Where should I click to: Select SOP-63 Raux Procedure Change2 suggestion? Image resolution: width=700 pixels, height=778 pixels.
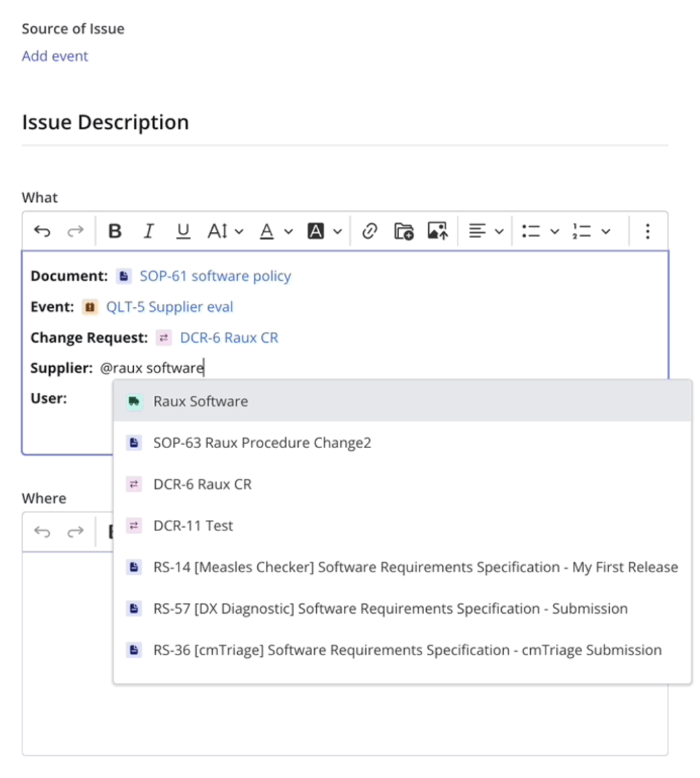(x=262, y=442)
